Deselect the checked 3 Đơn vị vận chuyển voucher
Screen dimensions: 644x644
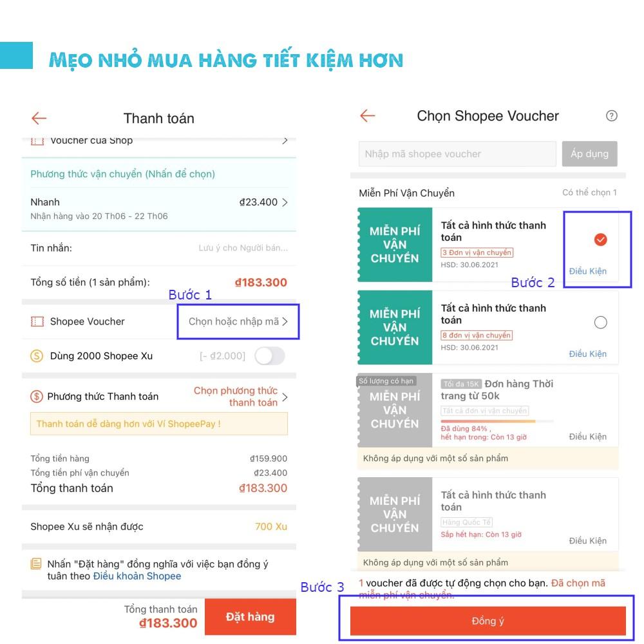[x=600, y=240]
